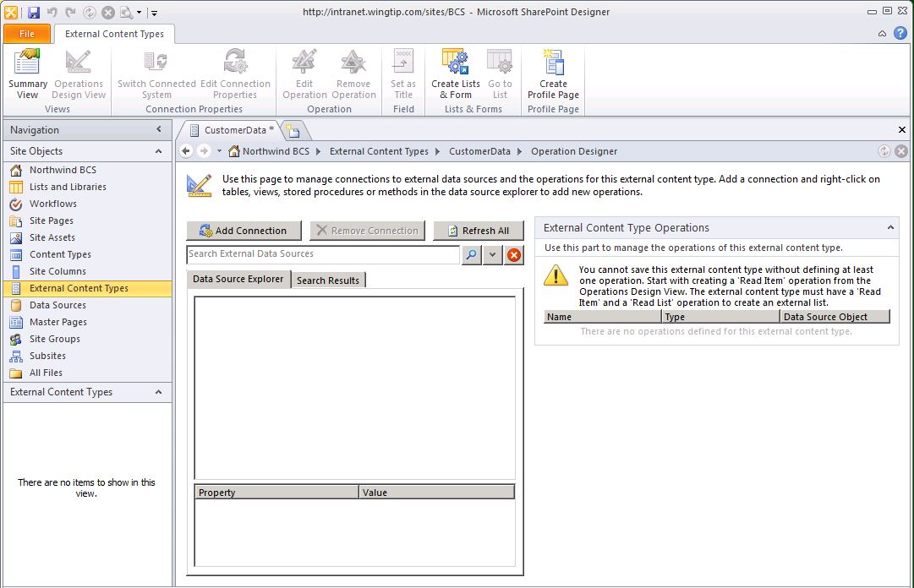Switch to Summary View
The width and height of the screenshot is (914, 588).
27,74
